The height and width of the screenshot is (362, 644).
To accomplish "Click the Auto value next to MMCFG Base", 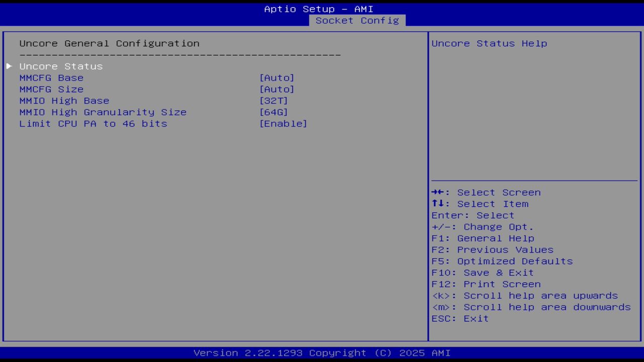I will coord(277,77).
